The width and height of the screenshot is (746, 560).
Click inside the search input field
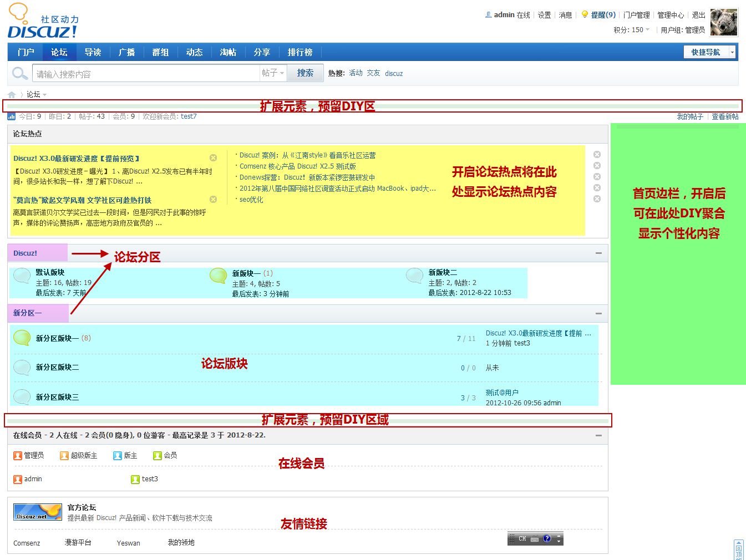pyautogui.click(x=144, y=73)
